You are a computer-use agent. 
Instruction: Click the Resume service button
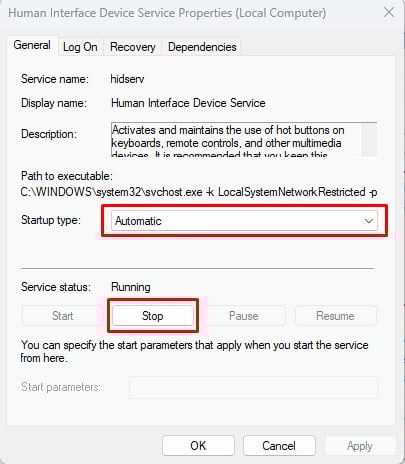tap(335, 316)
